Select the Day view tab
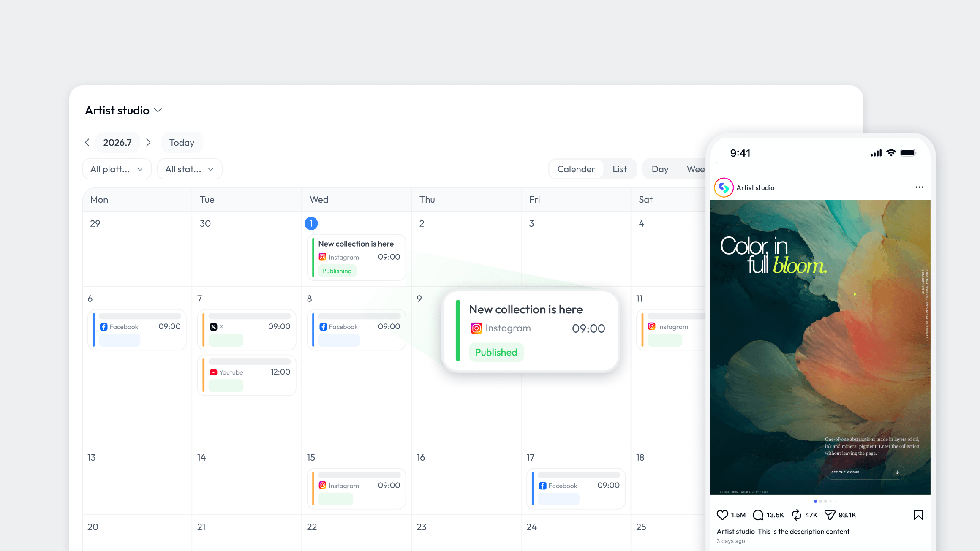 [660, 169]
